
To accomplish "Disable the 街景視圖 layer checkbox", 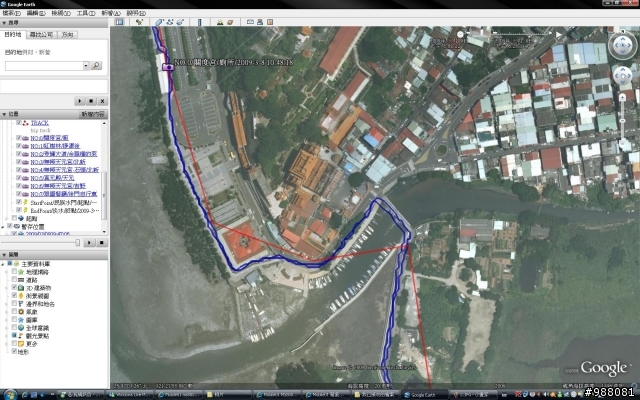I will tap(15, 296).
